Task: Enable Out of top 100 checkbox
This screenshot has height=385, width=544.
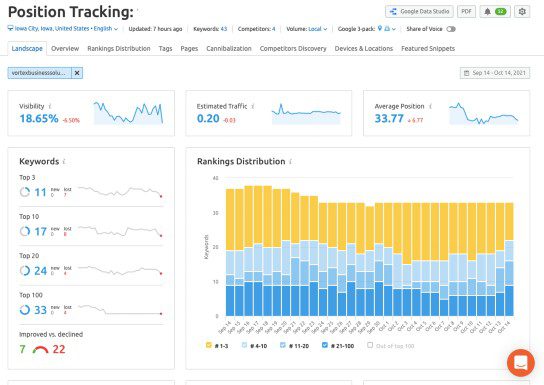Action: pyautogui.click(x=370, y=345)
